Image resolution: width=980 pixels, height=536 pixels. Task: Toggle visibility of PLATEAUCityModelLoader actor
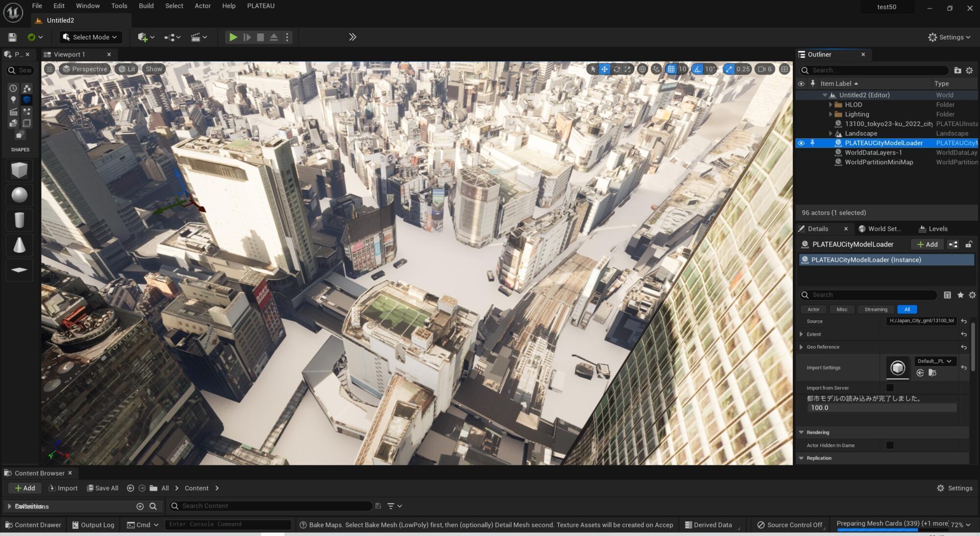pos(801,143)
